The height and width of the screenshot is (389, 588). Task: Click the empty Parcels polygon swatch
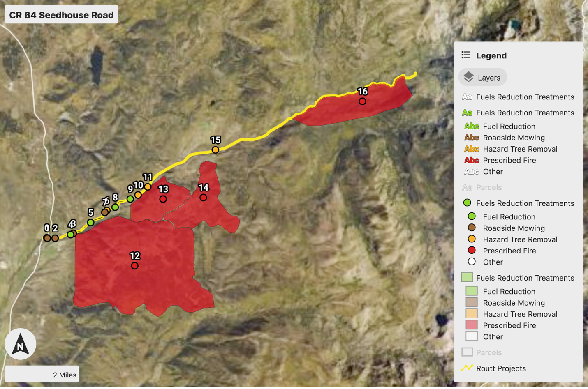tap(467, 352)
